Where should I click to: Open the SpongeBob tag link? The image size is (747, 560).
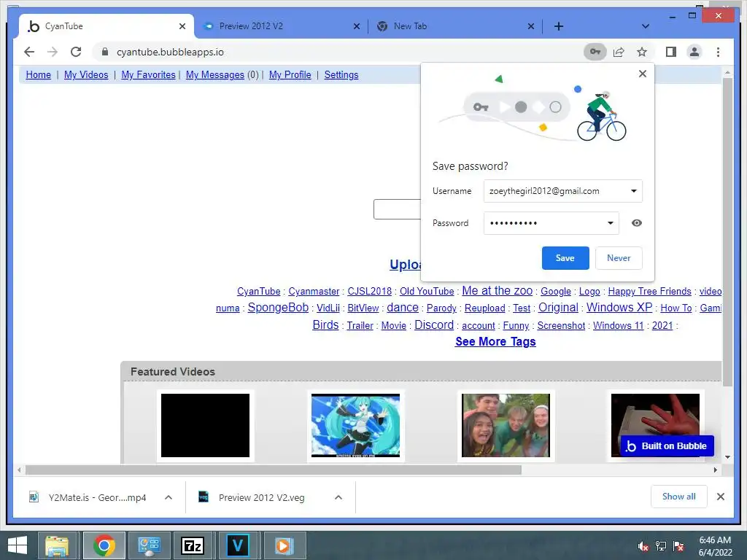tap(278, 308)
